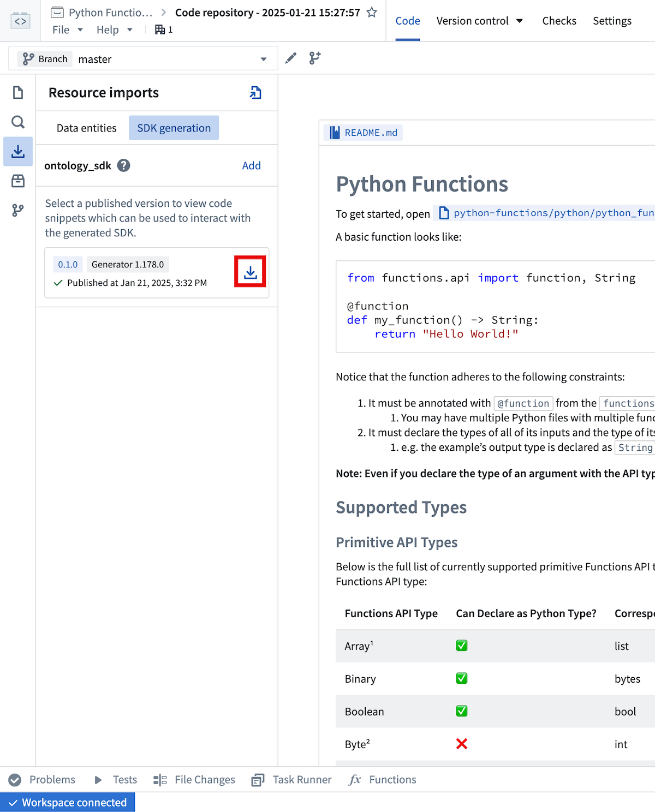Open the Files sidebar icon

(18, 93)
